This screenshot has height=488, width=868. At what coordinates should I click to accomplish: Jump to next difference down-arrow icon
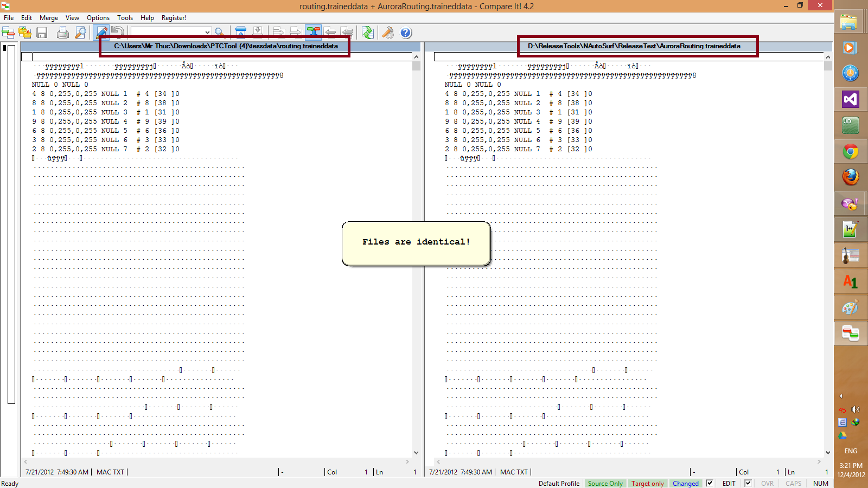click(x=258, y=33)
